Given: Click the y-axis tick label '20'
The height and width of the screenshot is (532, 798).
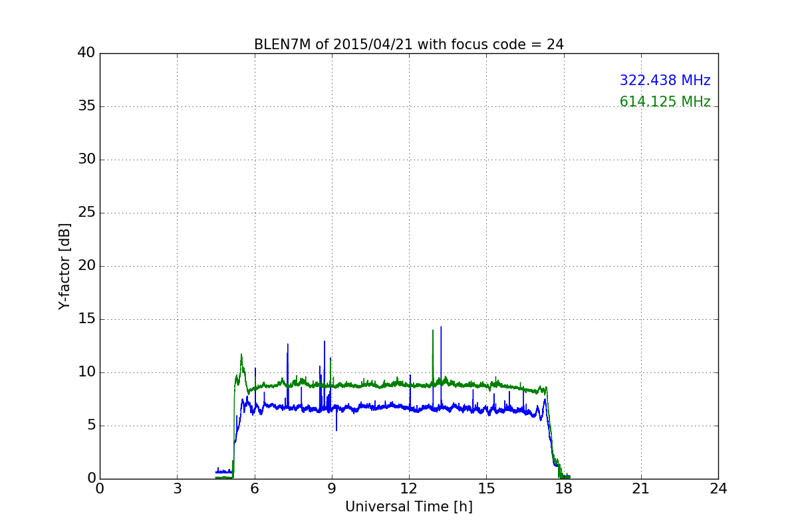Looking at the screenshot, I should pyautogui.click(x=86, y=266).
